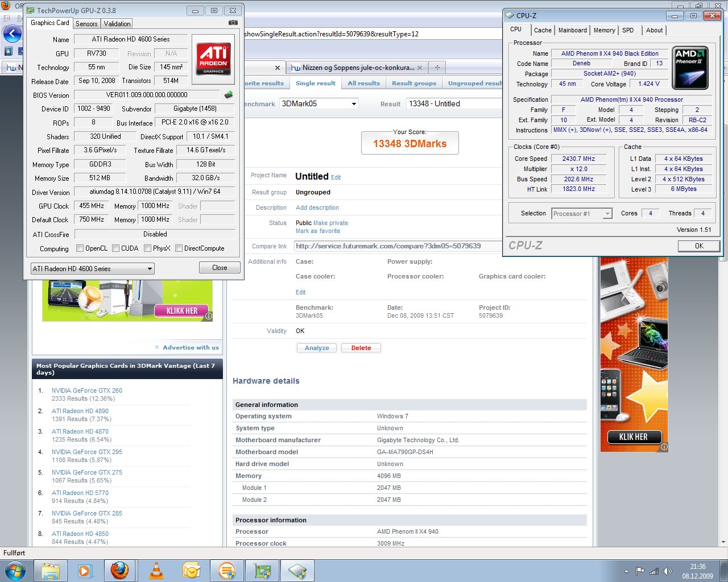Open the About tab in CPU-Z

click(x=654, y=30)
